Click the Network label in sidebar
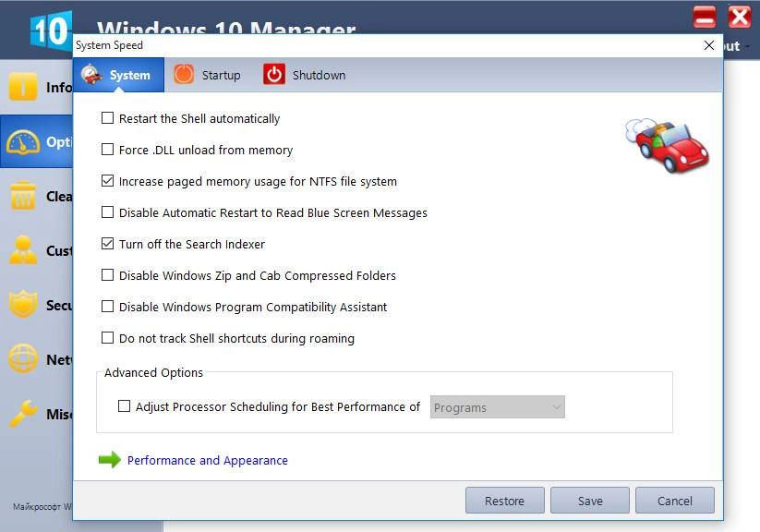The width and height of the screenshot is (760, 532). point(59,360)
